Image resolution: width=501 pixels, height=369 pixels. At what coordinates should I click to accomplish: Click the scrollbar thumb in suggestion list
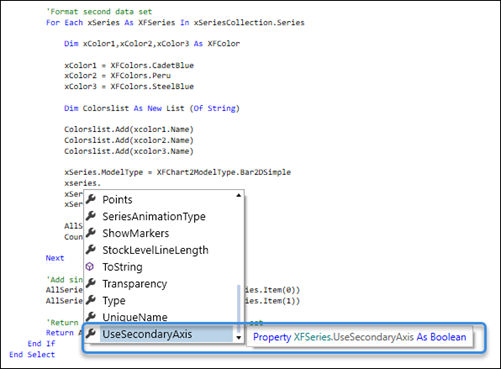(x=239, y=308)
